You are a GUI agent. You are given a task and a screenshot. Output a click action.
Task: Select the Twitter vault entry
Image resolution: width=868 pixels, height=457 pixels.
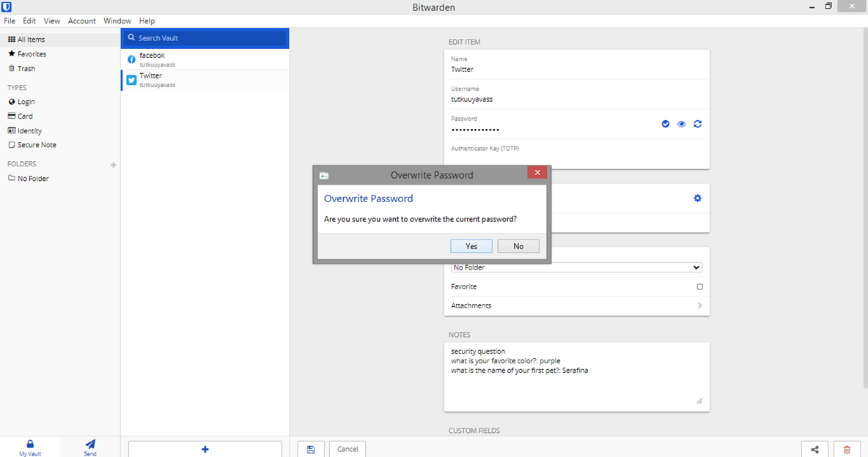pos(205,80)
